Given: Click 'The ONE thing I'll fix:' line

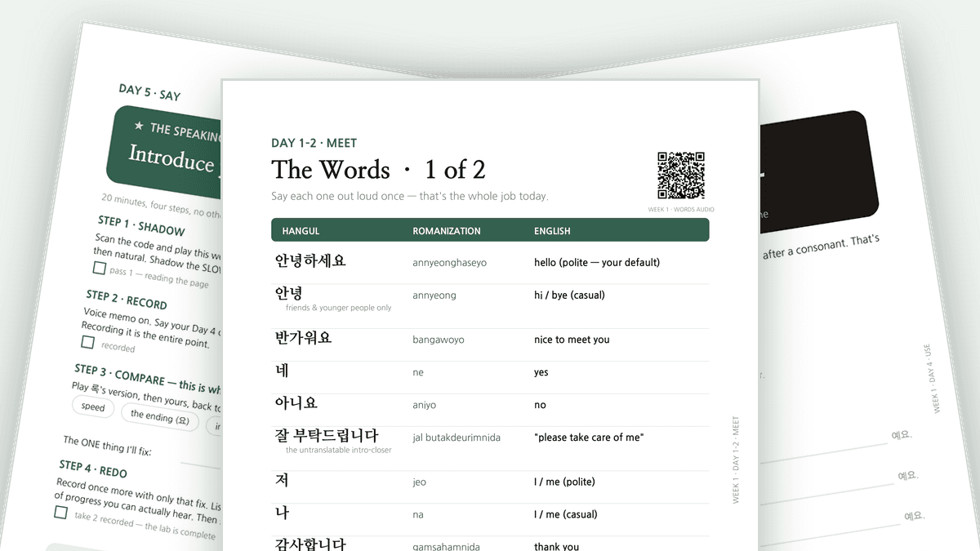Looking at the screenshot, I should [107, 446].
